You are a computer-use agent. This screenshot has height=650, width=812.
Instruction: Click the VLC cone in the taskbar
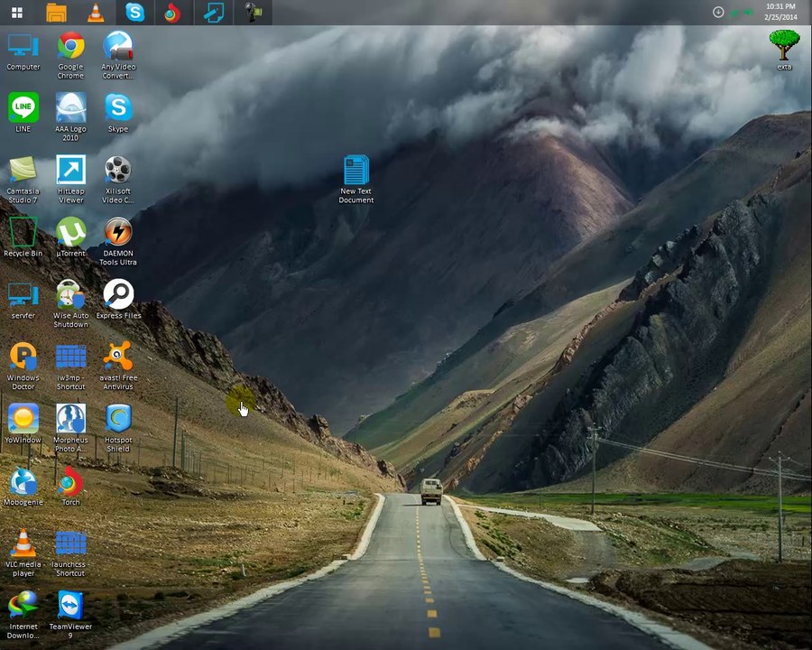[x=96, y=13]
